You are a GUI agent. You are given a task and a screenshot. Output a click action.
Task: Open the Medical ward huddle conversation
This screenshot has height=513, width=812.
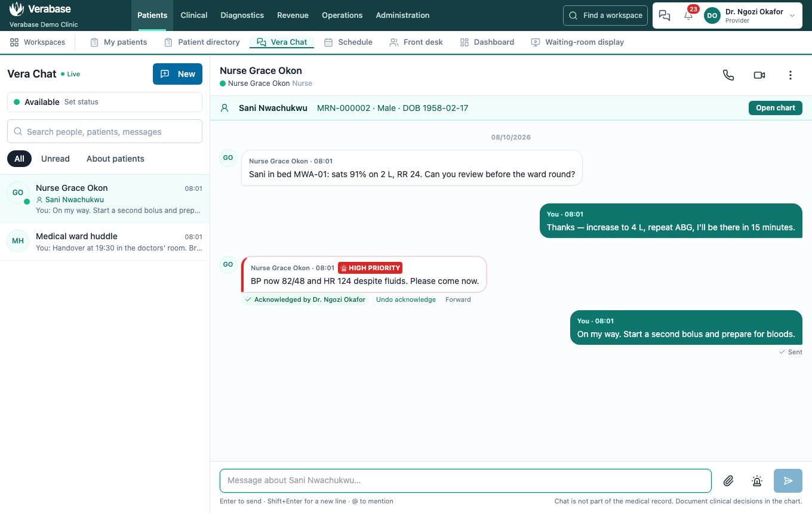click(104, 241)
